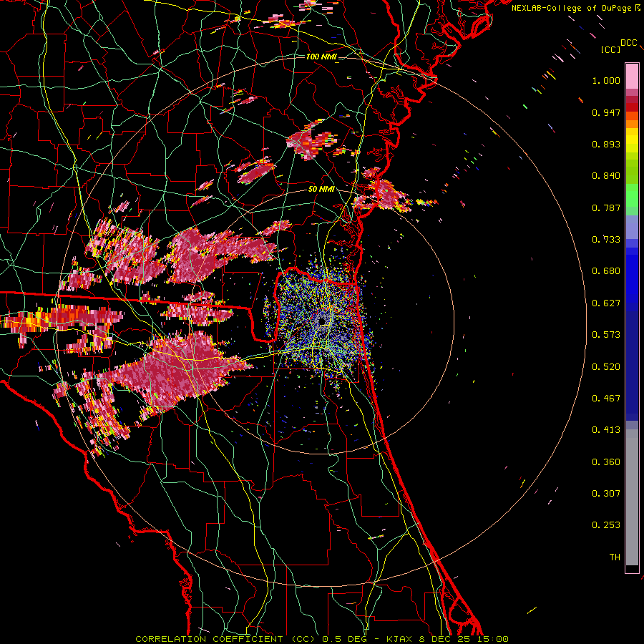Click the "50 NMI" range ring label
The width and height of the screenshot is (644, 644).
[x=321, y=189]
